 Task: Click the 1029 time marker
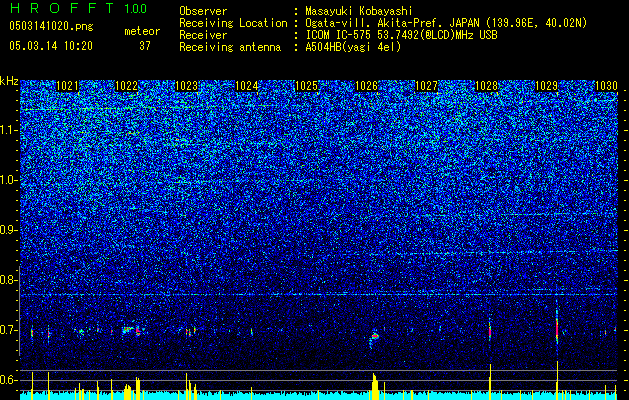tap(546, 86)
